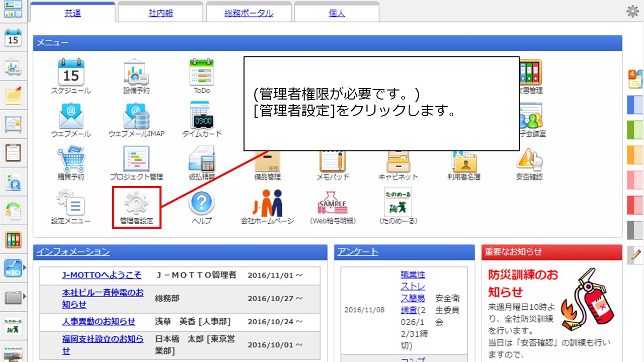Open the Settings Menu (設定メニュー) icon
The height and width of the screenshot is (362, 644).
(70, 203)
